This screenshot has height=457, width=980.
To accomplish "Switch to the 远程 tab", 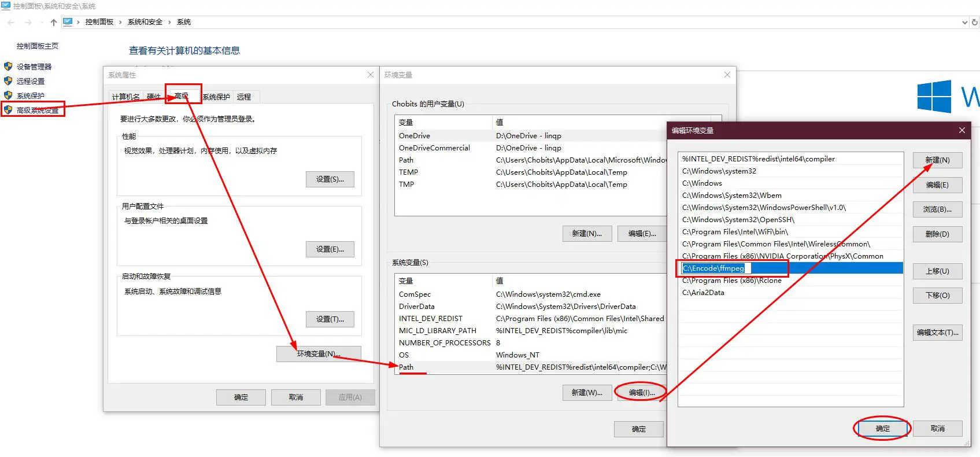I will click(x=244, y=97).
